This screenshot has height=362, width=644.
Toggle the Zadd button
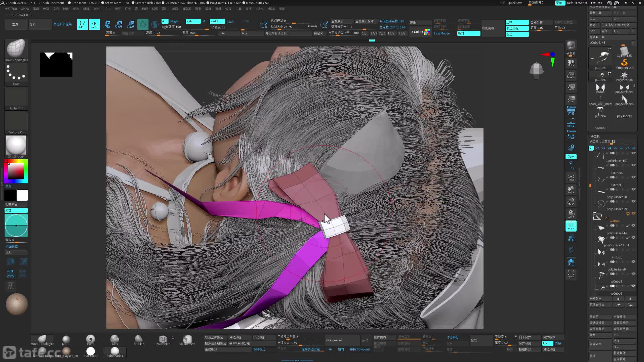(x=217, y=21)
